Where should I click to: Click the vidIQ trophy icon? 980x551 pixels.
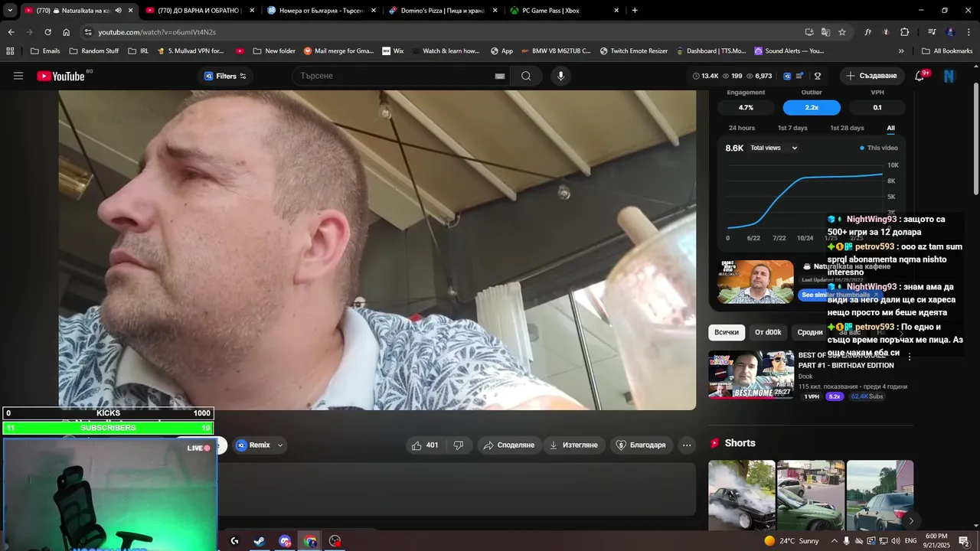818,76
